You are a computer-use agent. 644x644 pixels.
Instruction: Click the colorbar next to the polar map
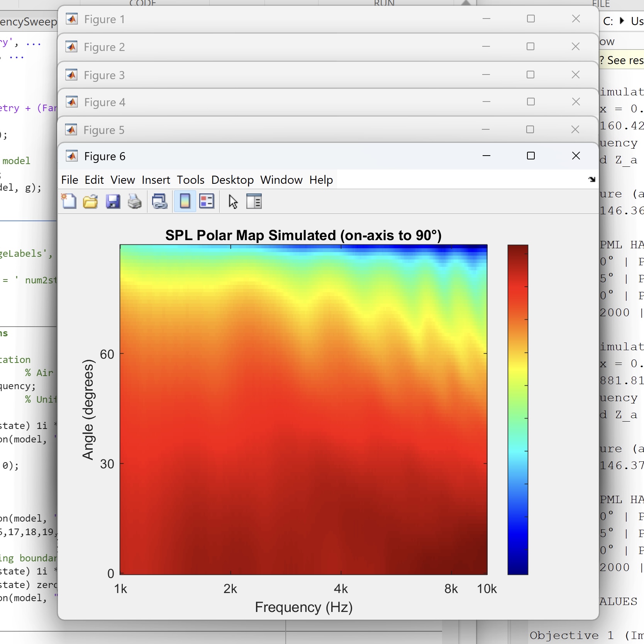tap(517, 409)
